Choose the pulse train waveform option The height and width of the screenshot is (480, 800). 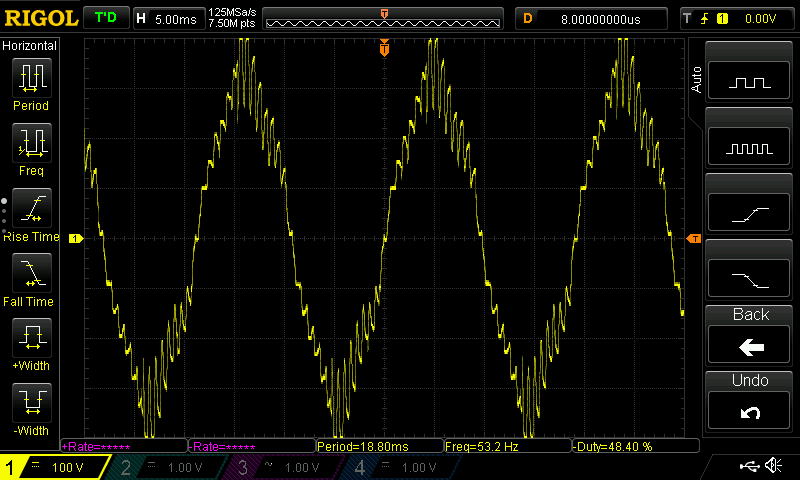coord(749,146)
